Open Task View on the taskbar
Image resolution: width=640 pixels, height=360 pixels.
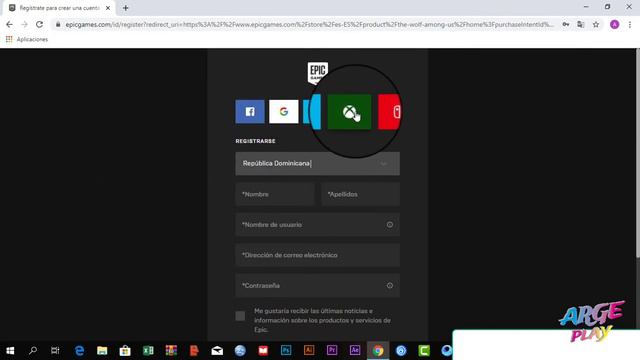[x=55, y=350]
